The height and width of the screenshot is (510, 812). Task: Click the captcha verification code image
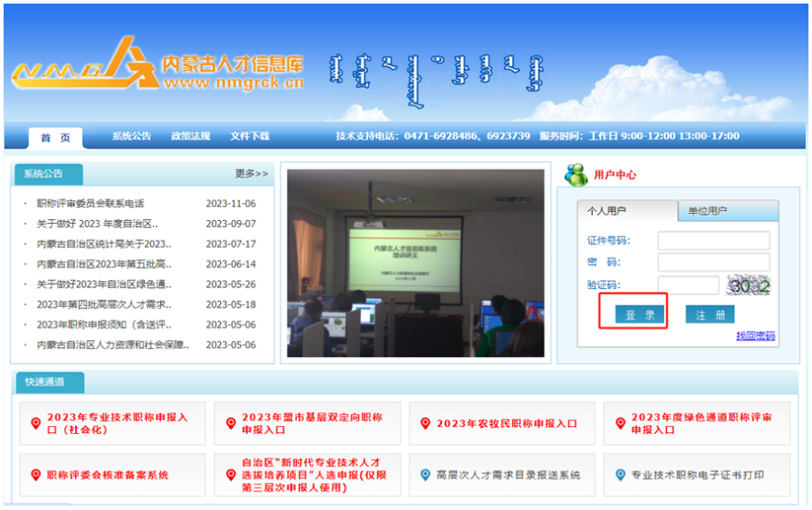tap(748, 285)
